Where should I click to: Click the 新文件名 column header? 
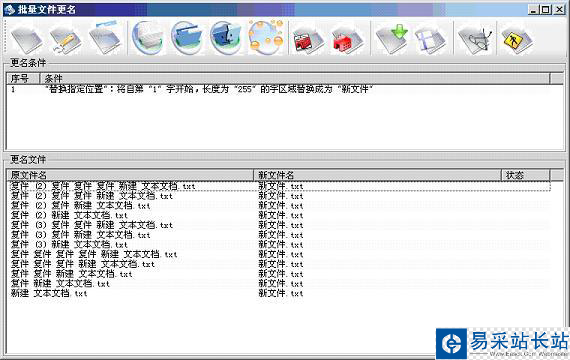tap(377, 175)
